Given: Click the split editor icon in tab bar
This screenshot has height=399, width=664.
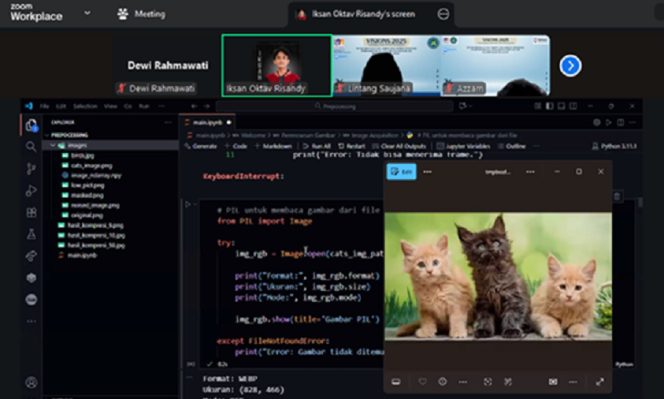Looking at the screenshot, I should [620, 122].
